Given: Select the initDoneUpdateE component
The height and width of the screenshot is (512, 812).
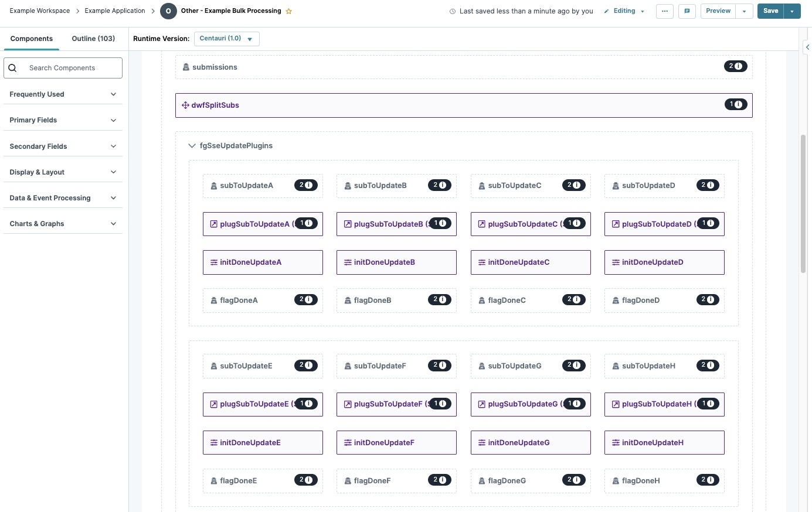Looking at the screenshot, I should (x=263, y=443).
